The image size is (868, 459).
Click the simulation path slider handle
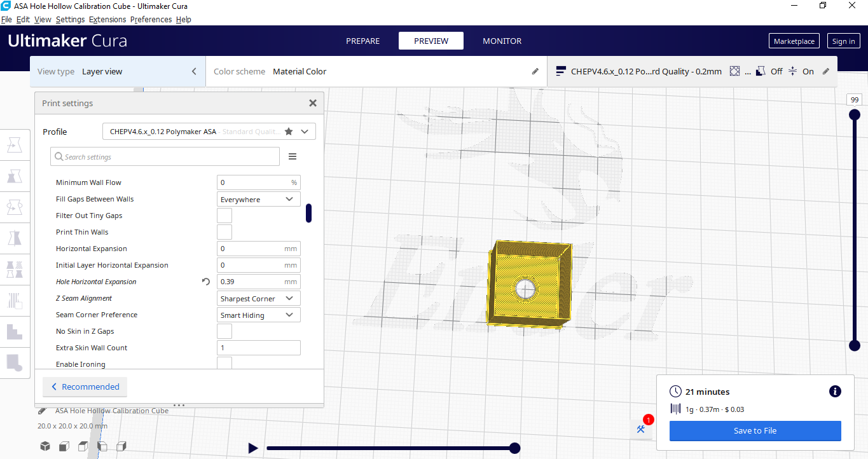[515, 448]
